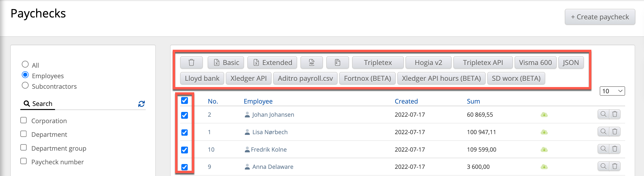View Johan Johansen's paycheck with magnifier icon

(x=603, y=114)
